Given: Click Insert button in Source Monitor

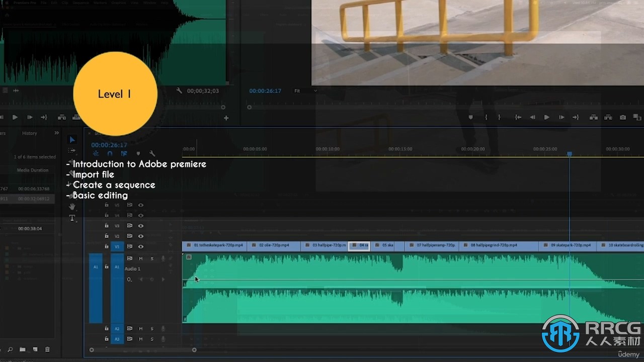Looking at the screenshot, I should [x=62, y=117].
